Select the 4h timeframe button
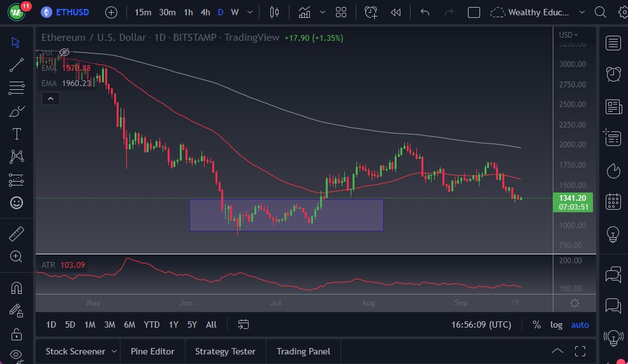Screen dimensions: 628x364 click(205, 12)
